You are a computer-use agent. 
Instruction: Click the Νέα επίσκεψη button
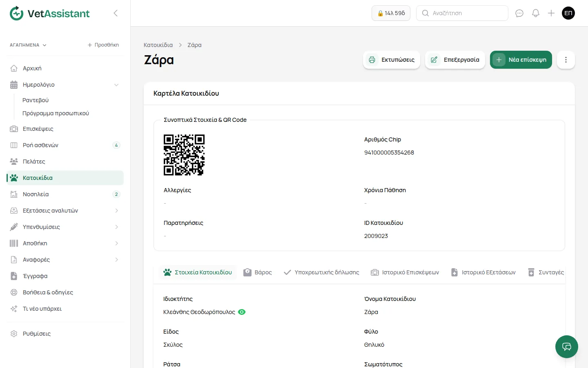tap(521, 60)
